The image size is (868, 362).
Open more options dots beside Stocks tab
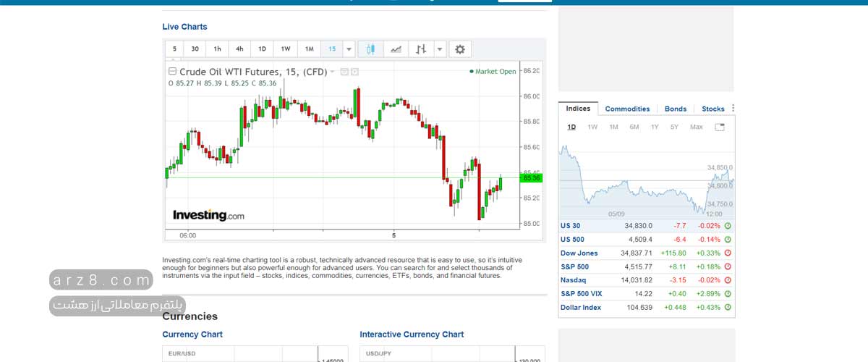(733, 108)
